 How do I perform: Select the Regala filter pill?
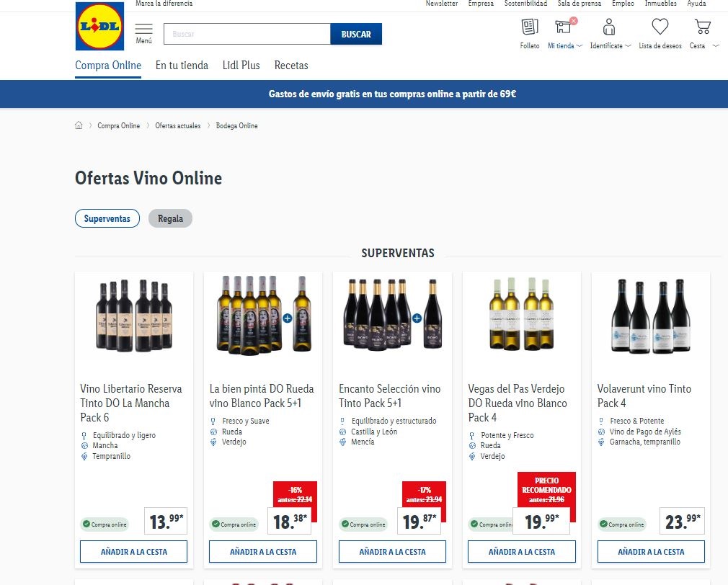170,218
